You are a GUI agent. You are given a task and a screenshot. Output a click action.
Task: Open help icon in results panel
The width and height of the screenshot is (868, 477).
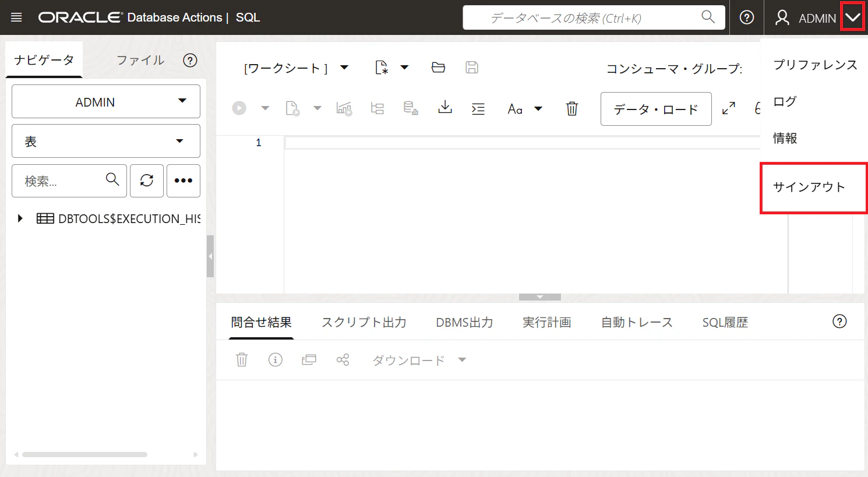839,321
